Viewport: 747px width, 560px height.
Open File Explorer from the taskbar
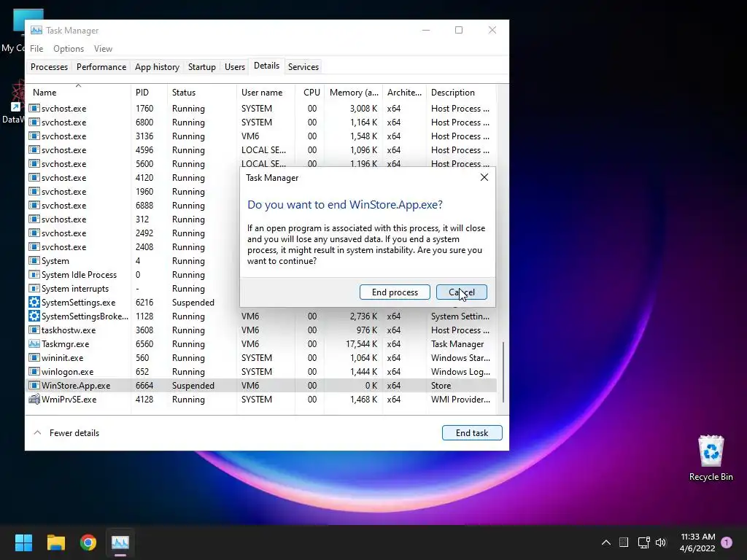pyautogui.click(x=55, y=542)
